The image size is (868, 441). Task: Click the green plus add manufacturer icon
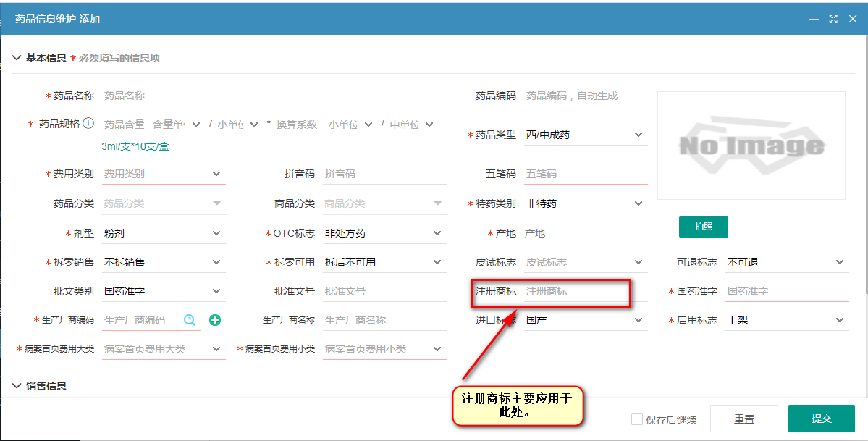coord(215,320)
